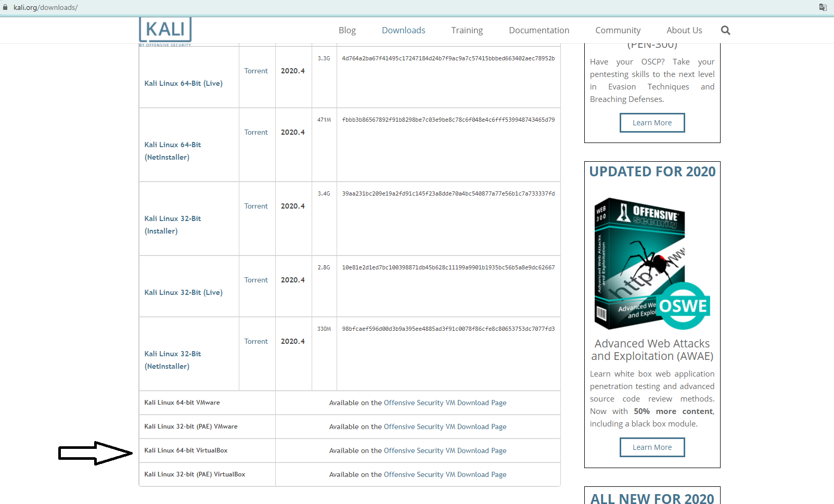The height and width of the screenshot is (504, 834).
Task: Open the Blog menu item
Action: click(x=347, y=30)
